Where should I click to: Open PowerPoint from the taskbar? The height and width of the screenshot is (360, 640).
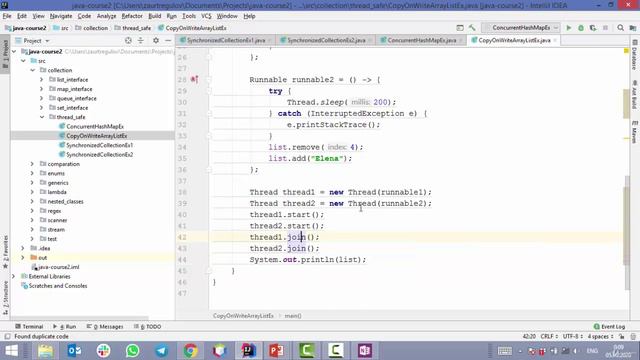[x=277, y=351]
